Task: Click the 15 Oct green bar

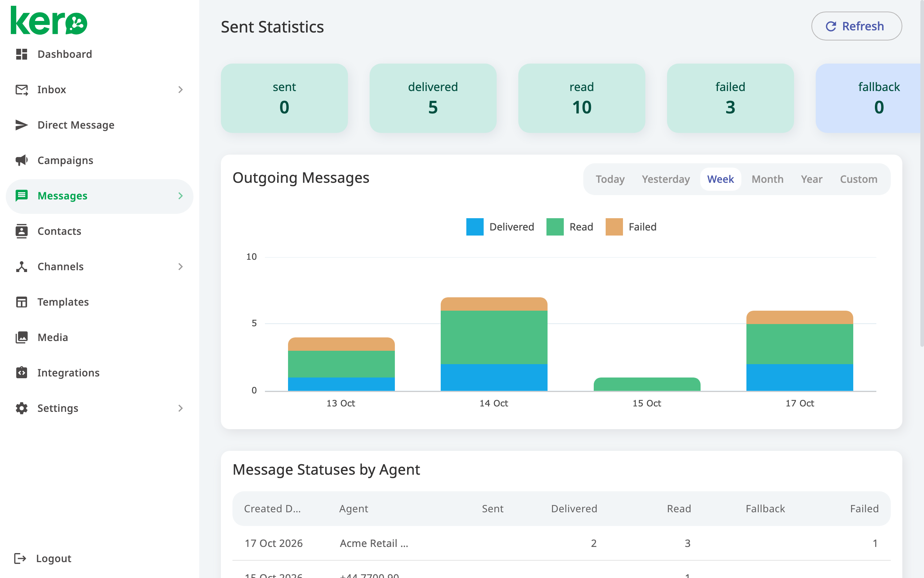Action: pyautogui.click(x=647, y=384)
